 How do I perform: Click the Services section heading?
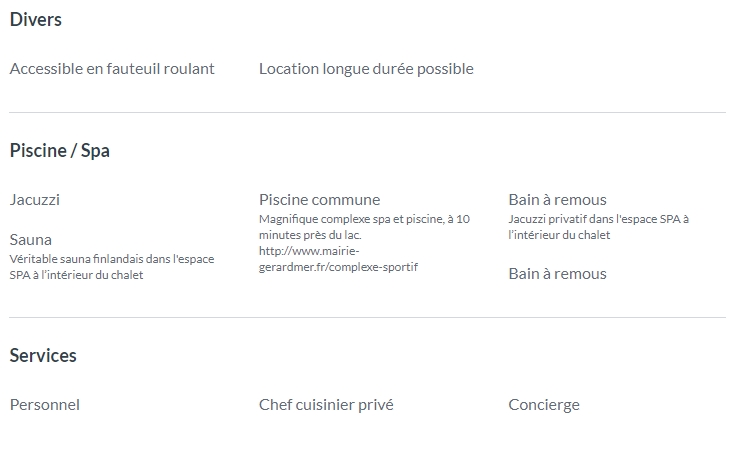pyautogui.click(x=43, y=355)
